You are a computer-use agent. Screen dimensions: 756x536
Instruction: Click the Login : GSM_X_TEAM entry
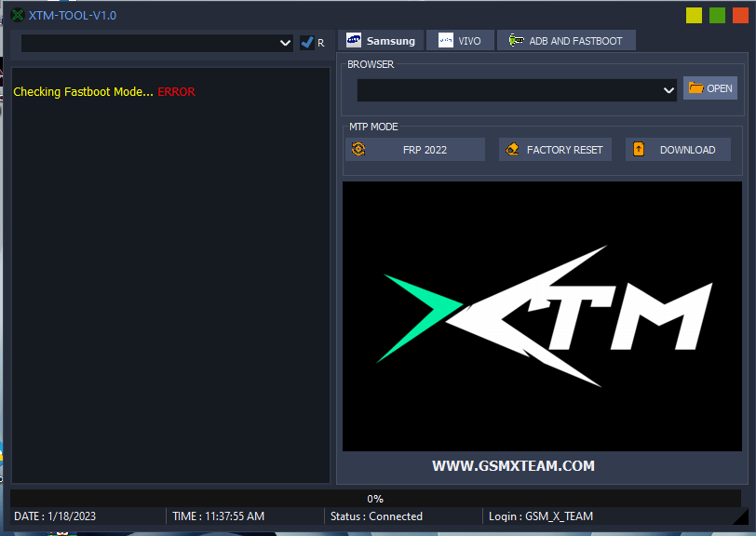(x=541, y=516)
